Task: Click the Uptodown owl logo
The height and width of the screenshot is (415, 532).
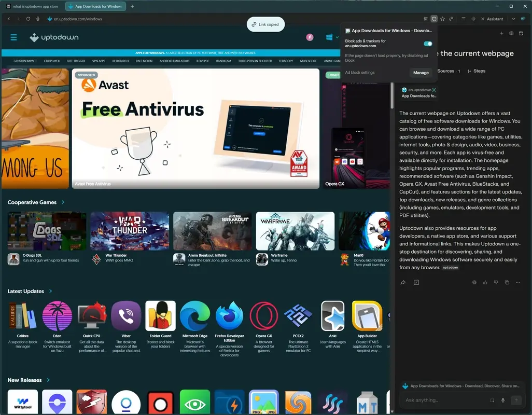Action: pos(35,37)
